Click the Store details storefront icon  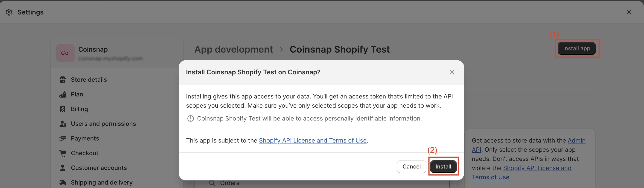point(62,80)
